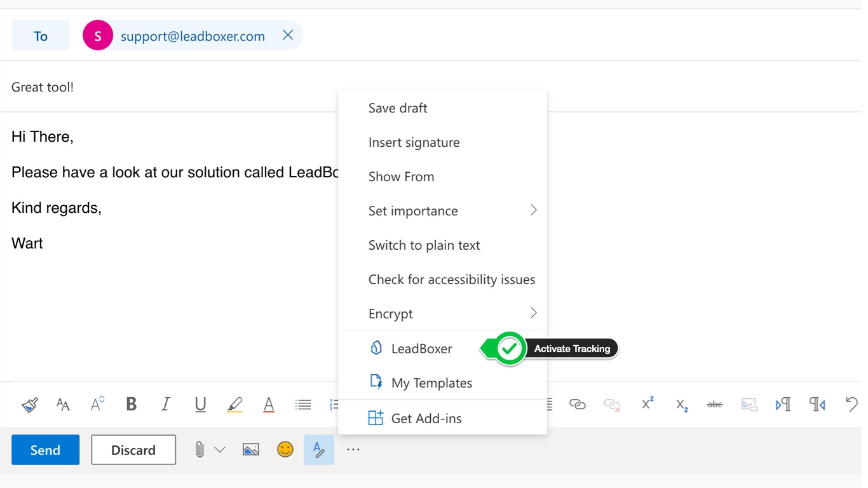Image resolution: width=868 pixels, height=488 pixels.
Task: Discard the email draft
Action: click(x=133, y=450)
